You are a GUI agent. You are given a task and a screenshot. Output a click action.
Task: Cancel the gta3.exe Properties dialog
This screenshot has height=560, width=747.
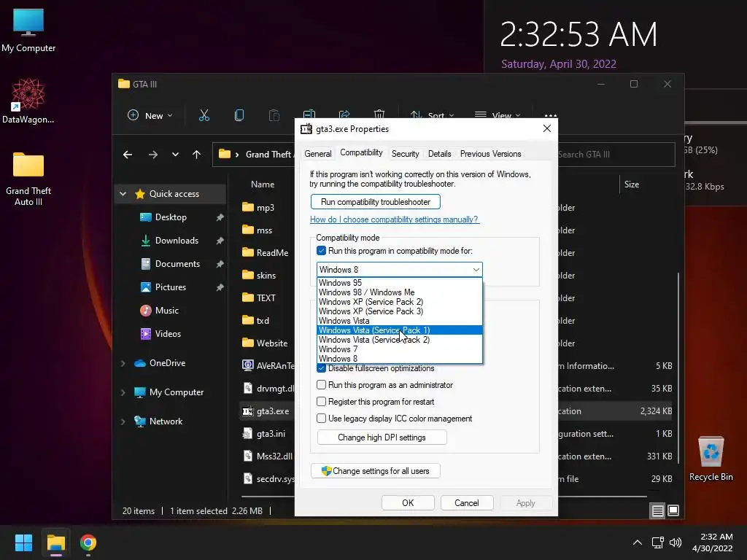[x=466, y=503]
